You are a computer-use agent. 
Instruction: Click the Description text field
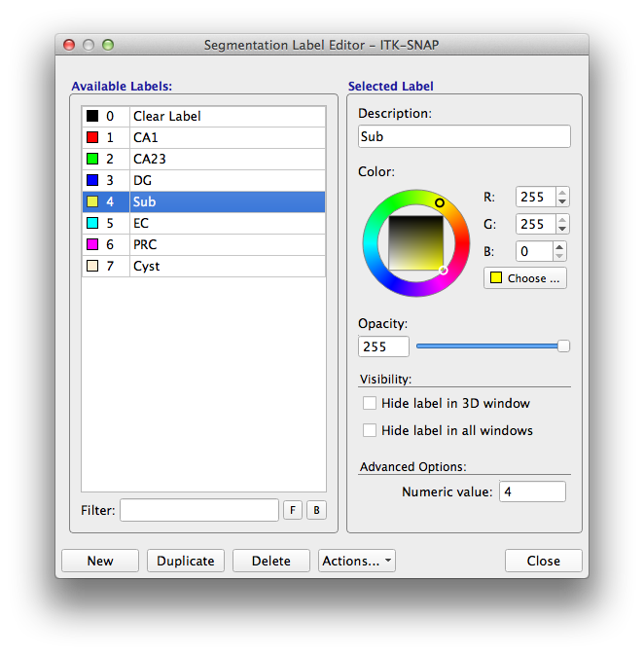[464, 136]
